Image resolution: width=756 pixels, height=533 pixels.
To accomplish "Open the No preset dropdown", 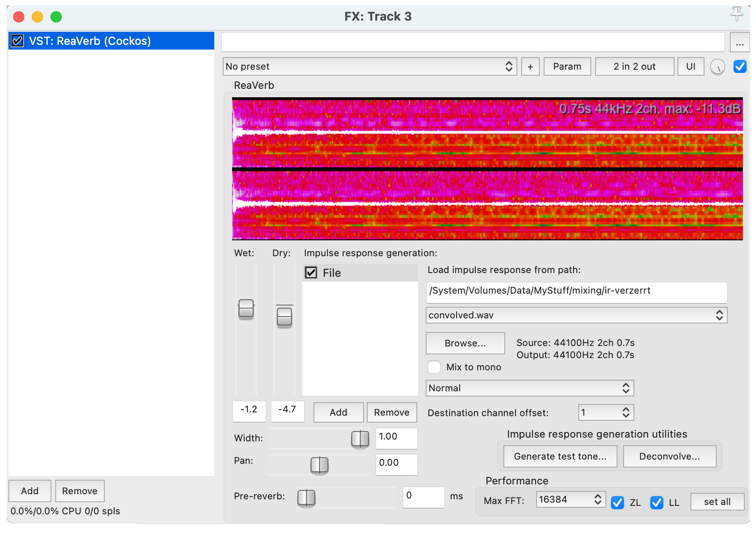I will (x=370, y=66).
